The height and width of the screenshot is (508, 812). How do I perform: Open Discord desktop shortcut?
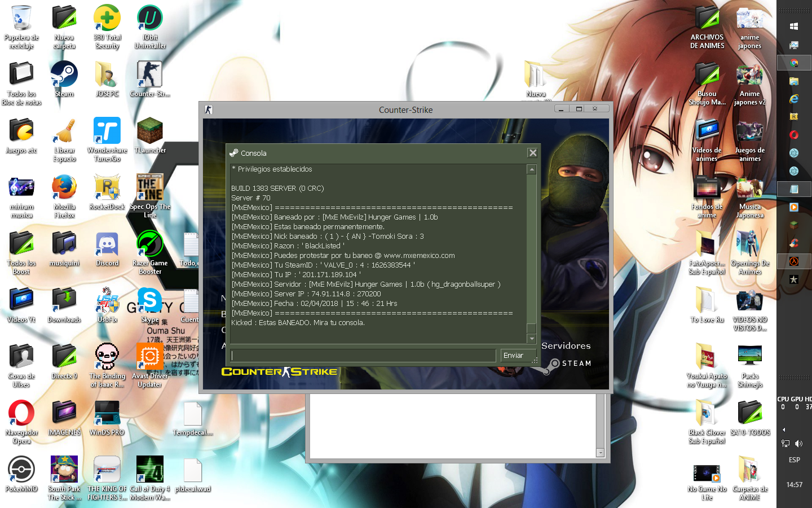click(107, 248)
